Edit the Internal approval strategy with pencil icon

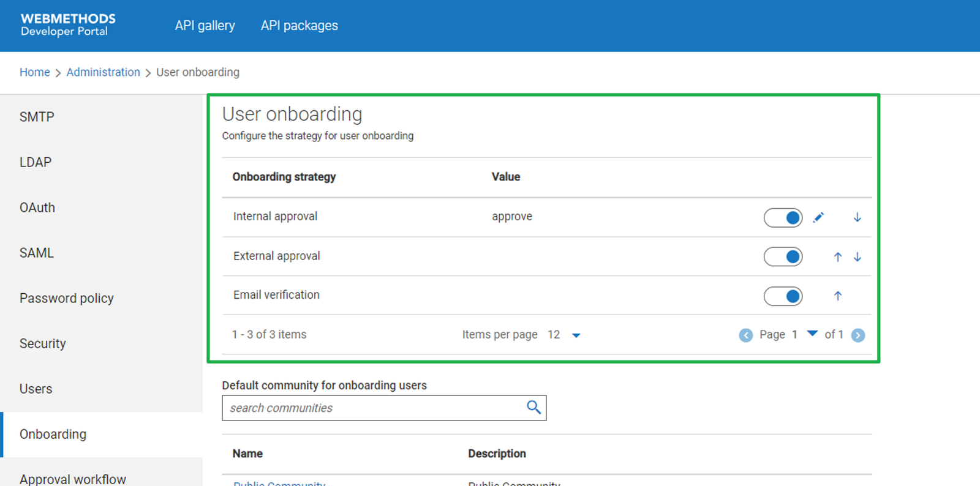click(x=818, y=217)
